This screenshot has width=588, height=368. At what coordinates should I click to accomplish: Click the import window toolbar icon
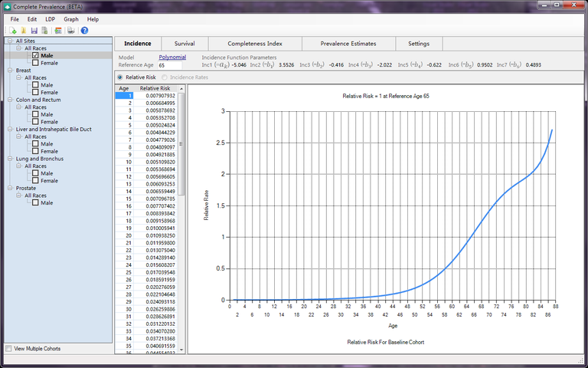pyautogui.click(x=58, y=31)
